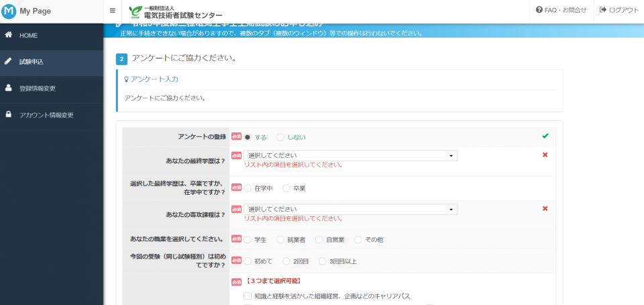
Task: Select 初めて for exam attempt count
Action: click(x=248, y=261)
